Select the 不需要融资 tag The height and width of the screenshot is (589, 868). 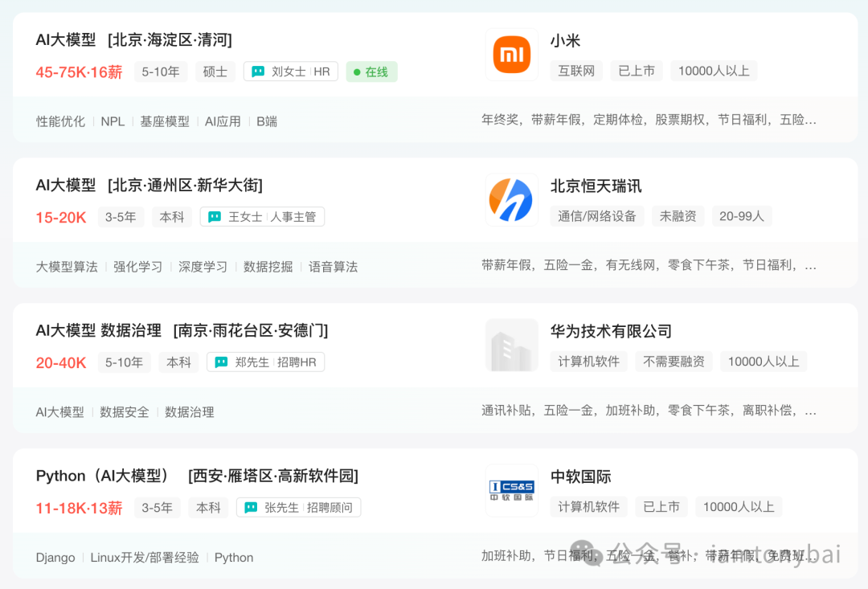tap(674, 362)
